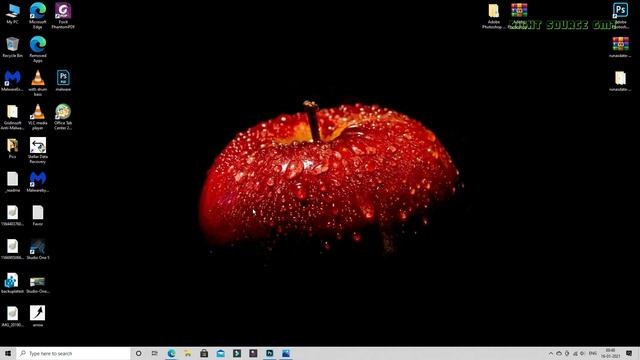640x360 pixels.
Task: Open Microsoft Edge from the taskbar
Action: [171, 353]
